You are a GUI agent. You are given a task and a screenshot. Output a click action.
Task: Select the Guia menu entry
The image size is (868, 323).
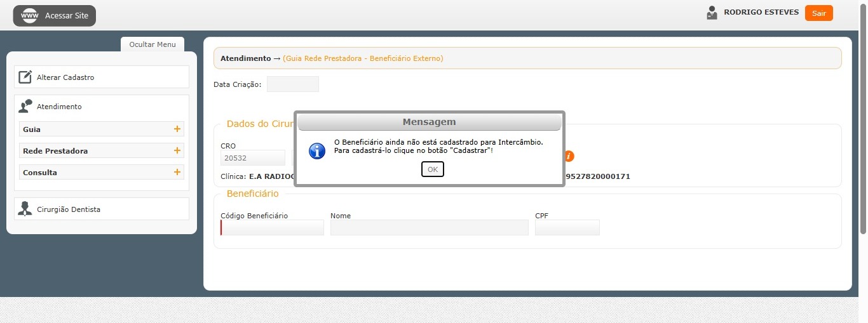[102, 129]
